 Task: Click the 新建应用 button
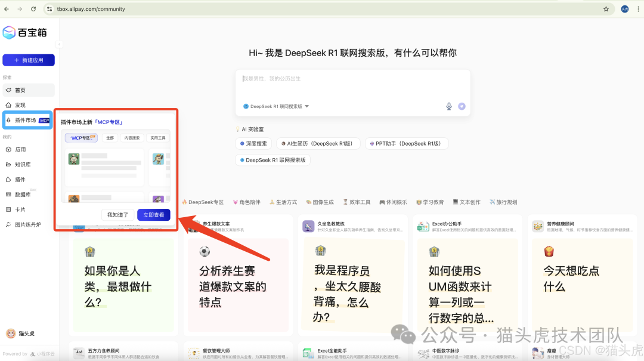click(x=29, y=60)
